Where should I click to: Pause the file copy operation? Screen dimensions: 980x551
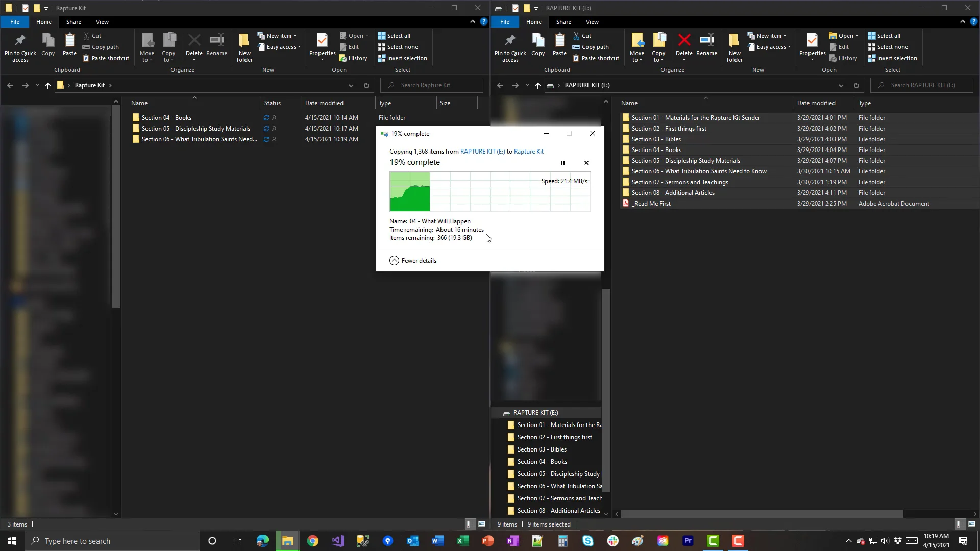point(562,162)
